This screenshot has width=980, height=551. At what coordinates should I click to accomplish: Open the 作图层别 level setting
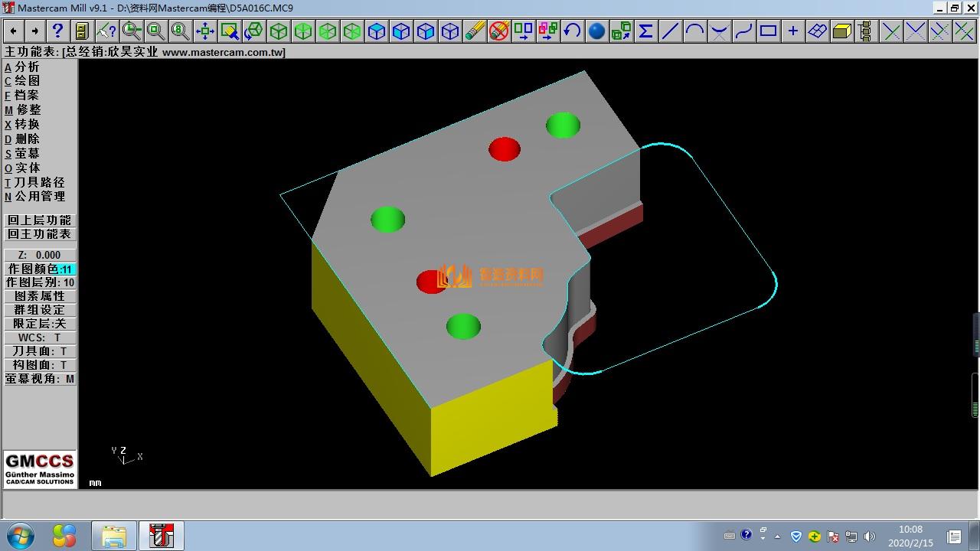40,282
